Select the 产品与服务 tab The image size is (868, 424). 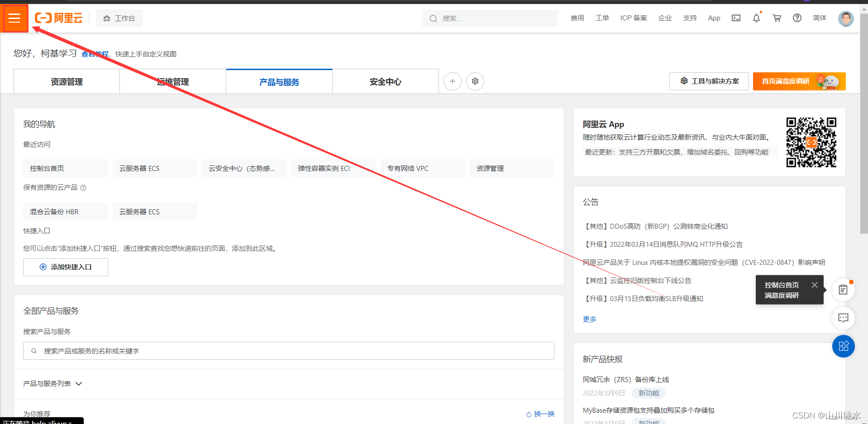point(279,82)
